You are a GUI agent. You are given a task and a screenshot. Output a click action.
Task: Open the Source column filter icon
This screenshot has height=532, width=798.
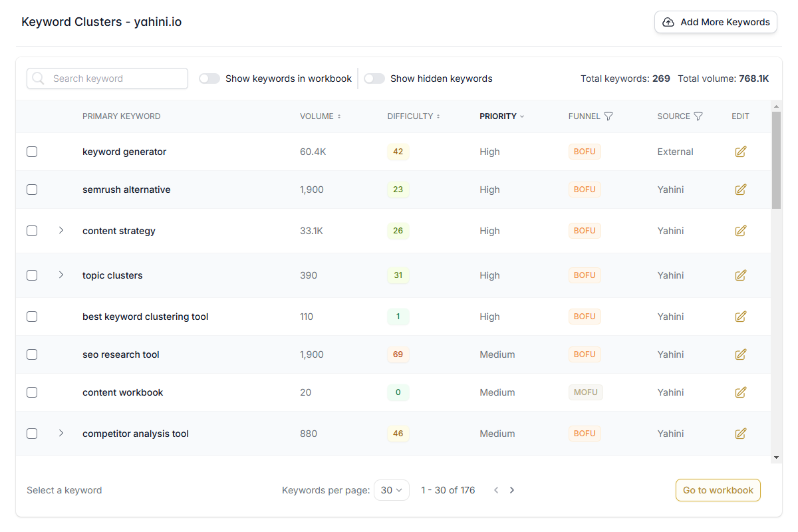click(x=698, y=116)
